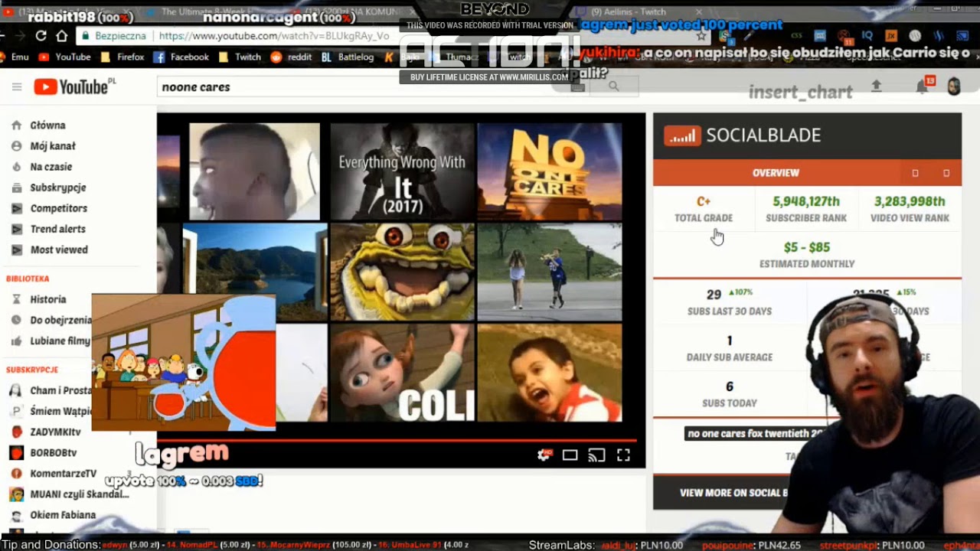Go to the YouTube logo home page

click(74, 86)
